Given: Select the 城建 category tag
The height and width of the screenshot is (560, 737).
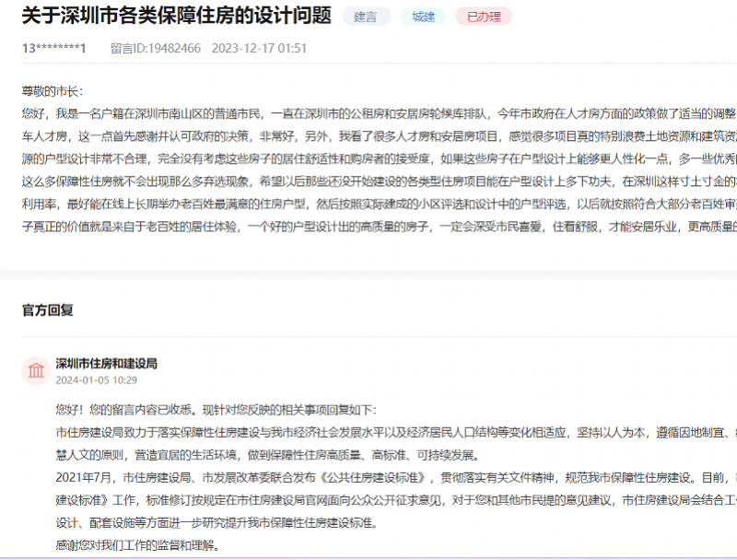Looking at the screenshot, I should (423, 17).
